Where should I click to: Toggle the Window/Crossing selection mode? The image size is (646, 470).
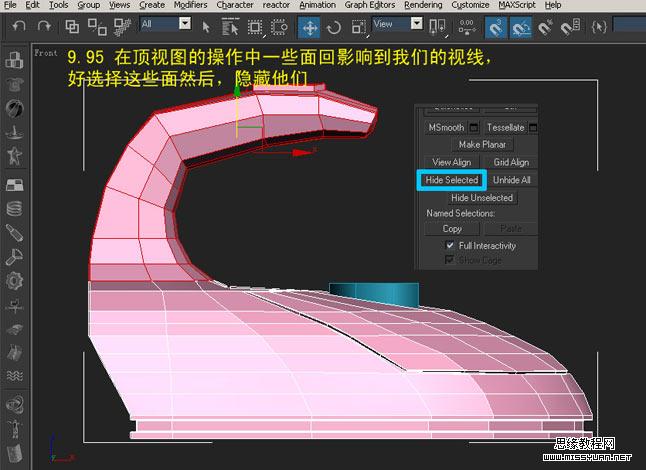280,27
